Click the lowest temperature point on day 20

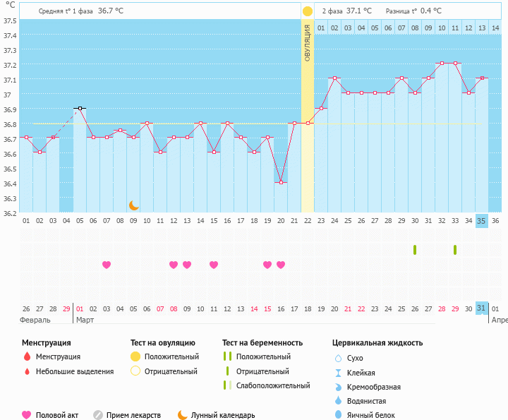281,183
